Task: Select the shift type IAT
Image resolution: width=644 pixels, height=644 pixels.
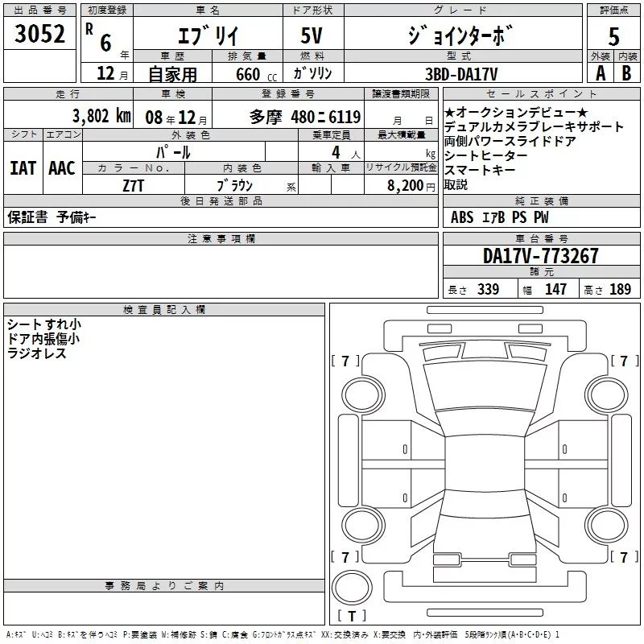Action: [23, 168]
